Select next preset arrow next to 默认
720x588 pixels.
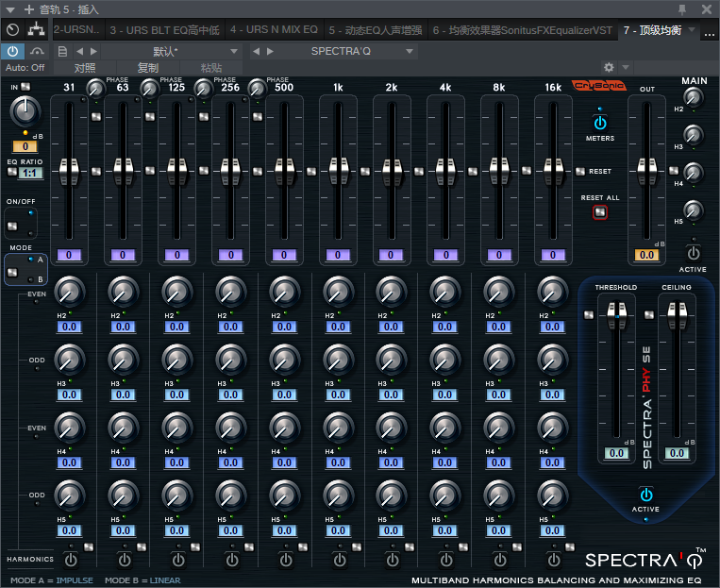point(93,52)
